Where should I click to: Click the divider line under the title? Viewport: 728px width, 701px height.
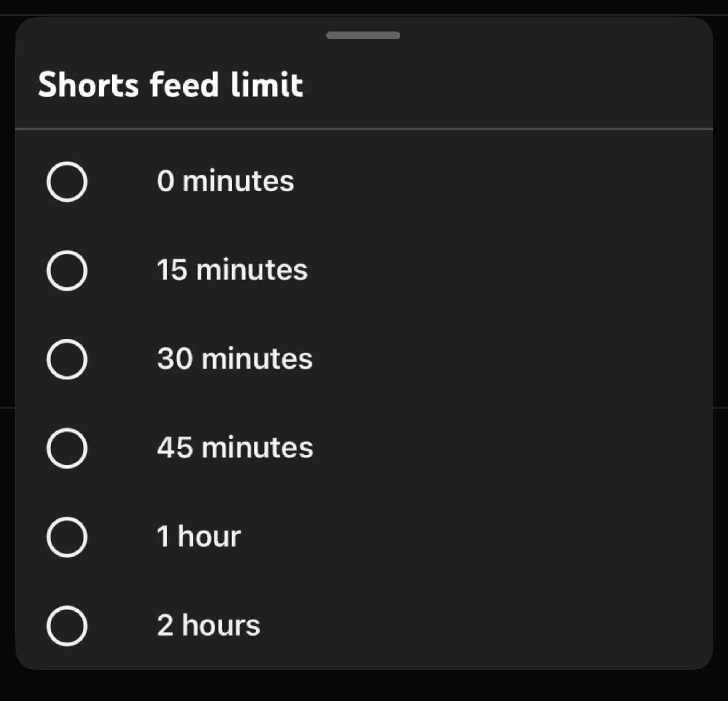pyautogui.click(x=364, y=128)
